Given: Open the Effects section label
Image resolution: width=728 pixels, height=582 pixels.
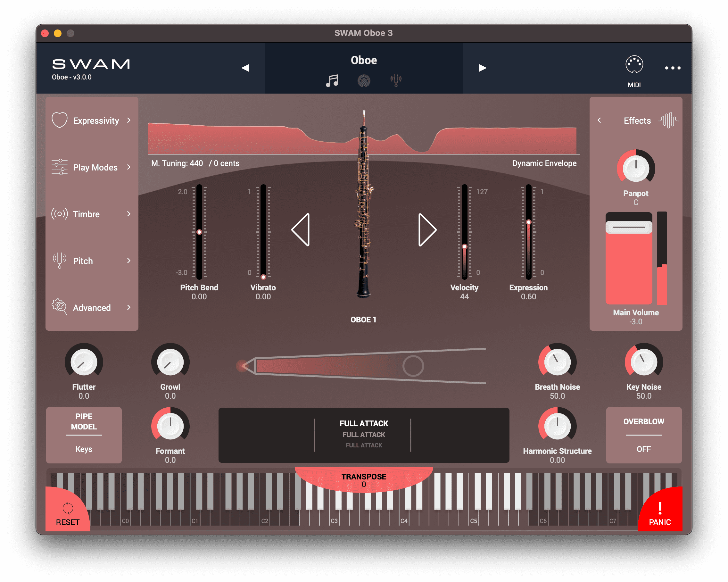Looking at the screenshot, I should 637,121.
